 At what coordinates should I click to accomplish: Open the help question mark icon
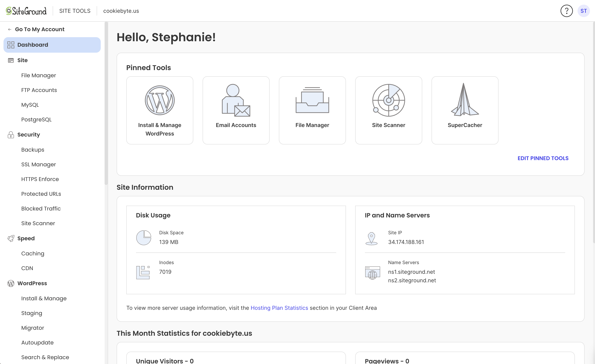click(567, 11)
